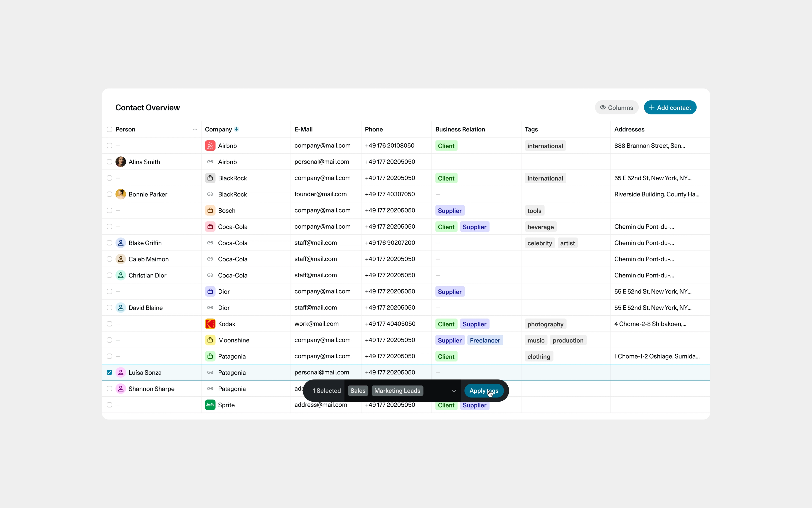This screenshot has height=508, width=812.
Task: Click the Phone column header
Action: 374,129
